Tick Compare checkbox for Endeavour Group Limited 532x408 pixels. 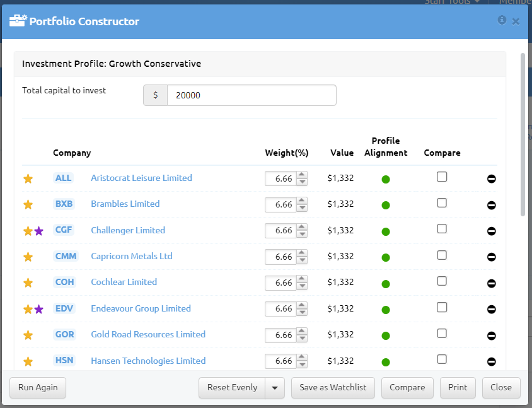442,307
